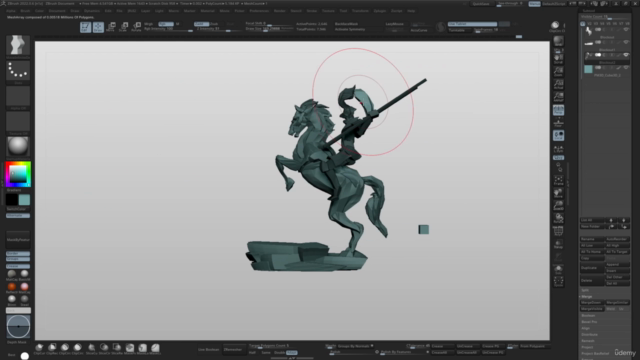Image resolution: width=640 pixels, height=360 pixels.
Task: Click the Delete subtool button
Action: [592, 280]
